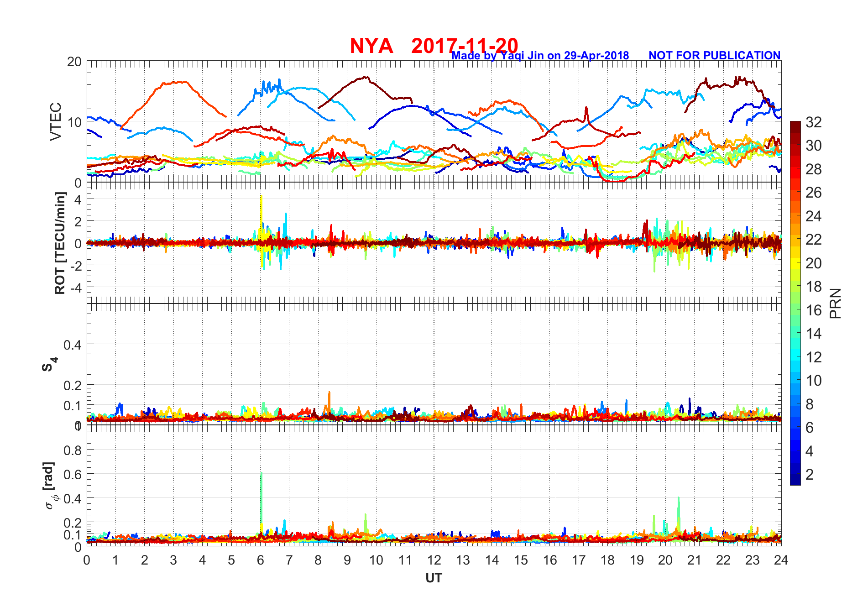Image resolution: width=868 pixels, height=607 pixels.
Task: Click the UT axis tick label 6
Action: 260,560
